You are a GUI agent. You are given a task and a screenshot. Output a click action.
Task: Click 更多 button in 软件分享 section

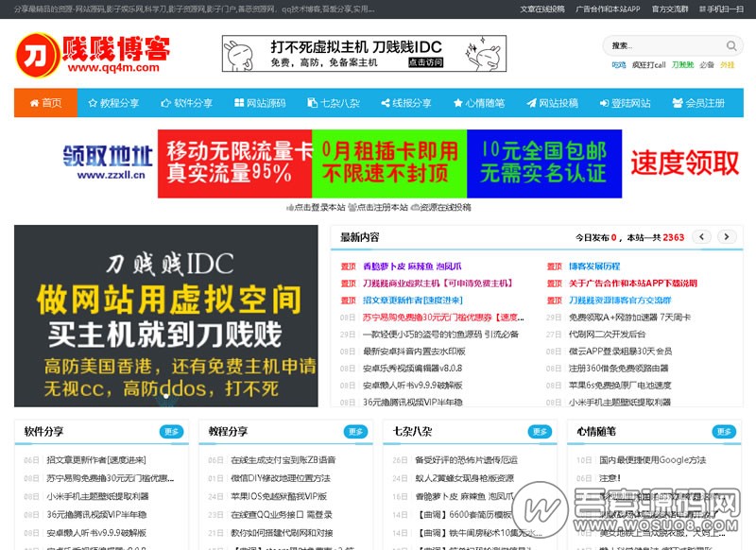(171, 432)
